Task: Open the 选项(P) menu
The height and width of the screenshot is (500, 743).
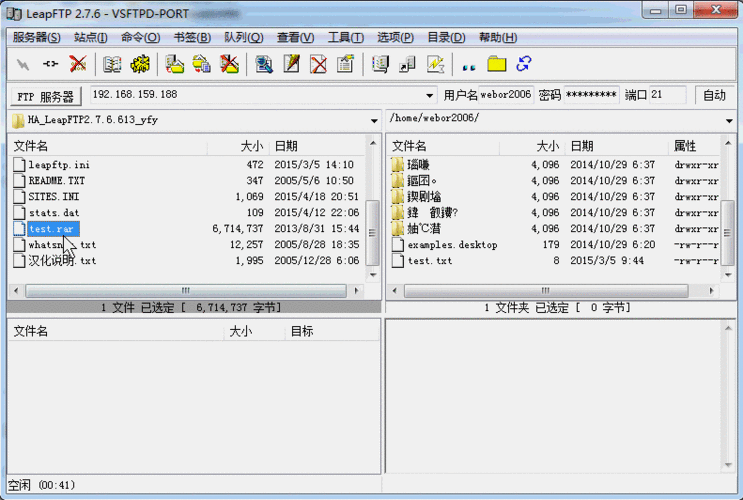Action: coord(395,37)
